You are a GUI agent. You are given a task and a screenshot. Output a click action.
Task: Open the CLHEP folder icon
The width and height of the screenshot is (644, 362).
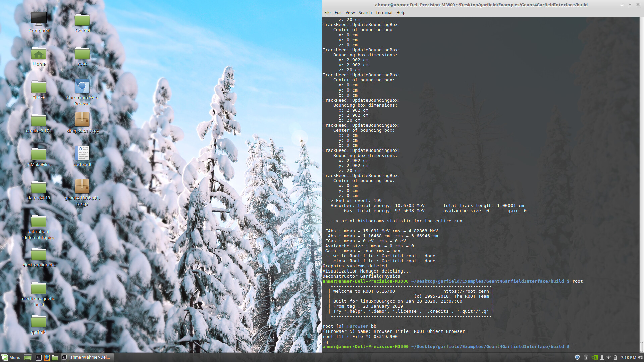pos(39,89)
